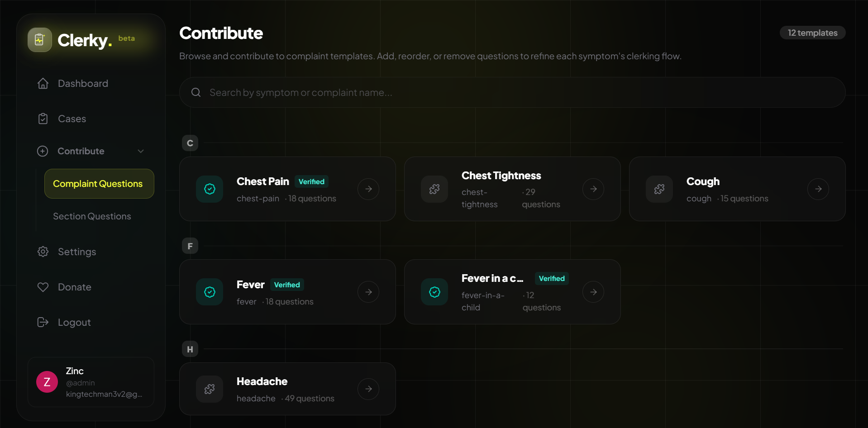Click the Fever verified check icon

tap(210, 292)
